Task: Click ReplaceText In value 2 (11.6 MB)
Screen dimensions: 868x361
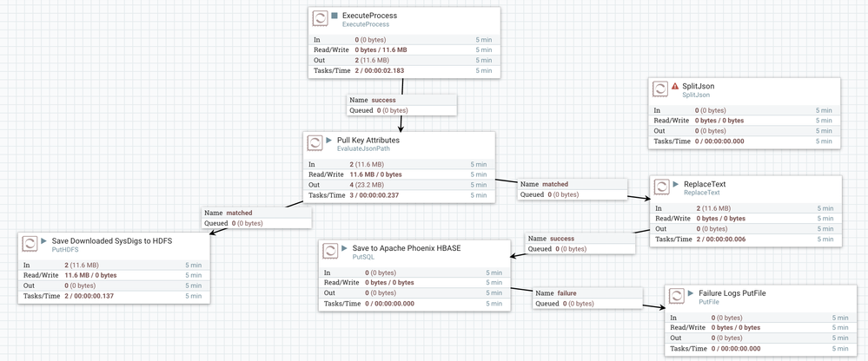Action: (x=713, y=208)
